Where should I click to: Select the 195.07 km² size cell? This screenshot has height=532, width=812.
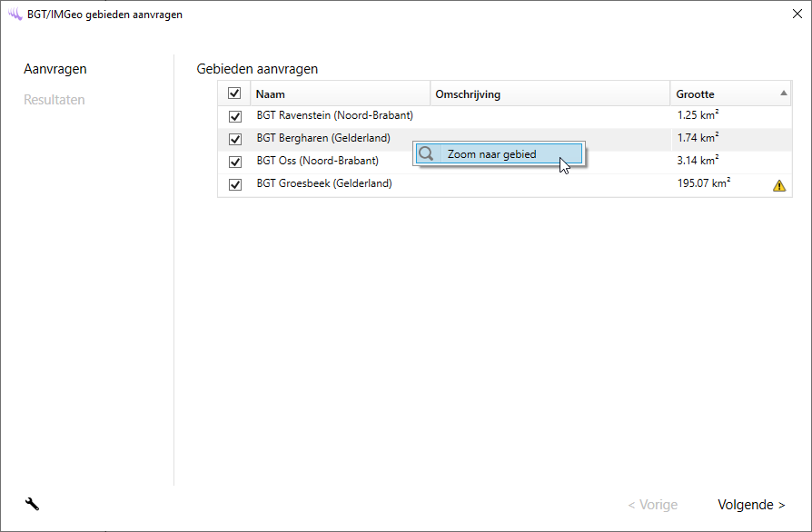(x=704, y=184)
